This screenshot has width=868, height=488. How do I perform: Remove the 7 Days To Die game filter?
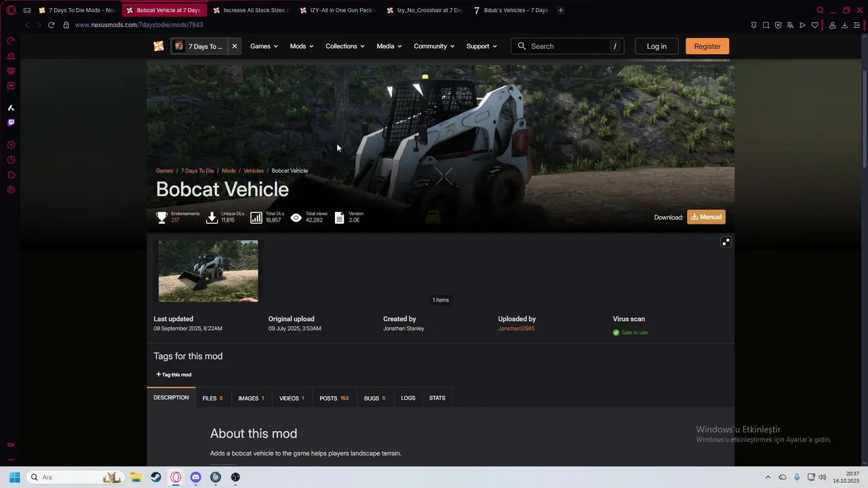(235, 46)
